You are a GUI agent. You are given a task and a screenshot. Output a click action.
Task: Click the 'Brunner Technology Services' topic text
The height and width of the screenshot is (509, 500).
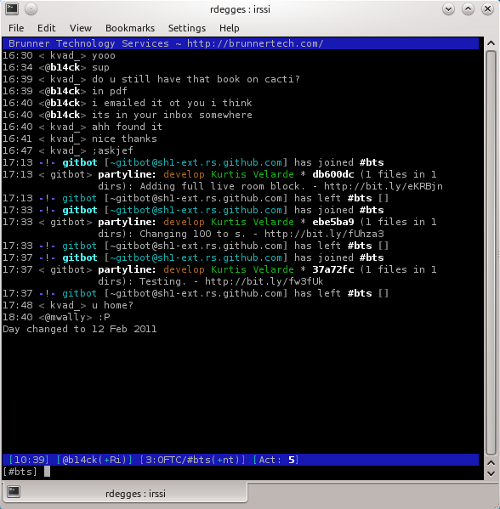(x=89, y=44)
